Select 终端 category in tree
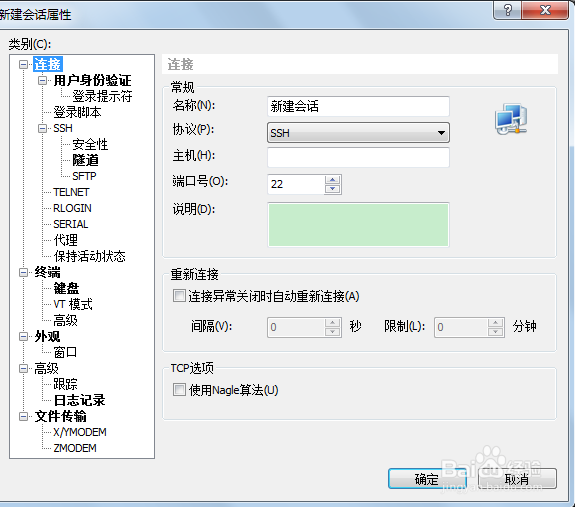Viewport: 575px width, 507px height. click(48, 272)
